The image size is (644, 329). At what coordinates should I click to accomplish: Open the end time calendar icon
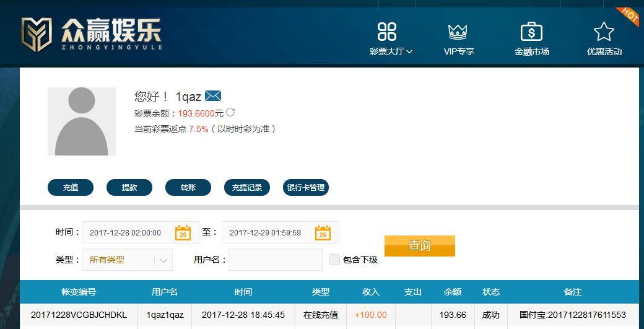click(x=323, y=232)
